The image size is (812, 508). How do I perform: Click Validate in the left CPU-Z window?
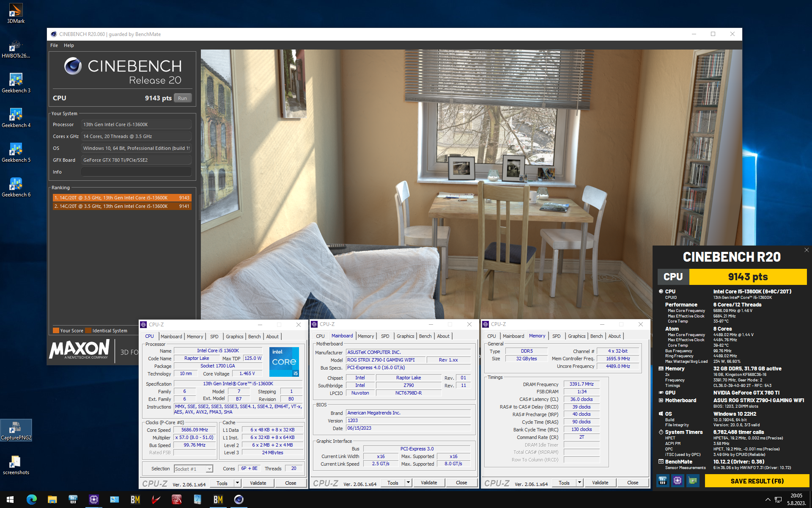258,483
